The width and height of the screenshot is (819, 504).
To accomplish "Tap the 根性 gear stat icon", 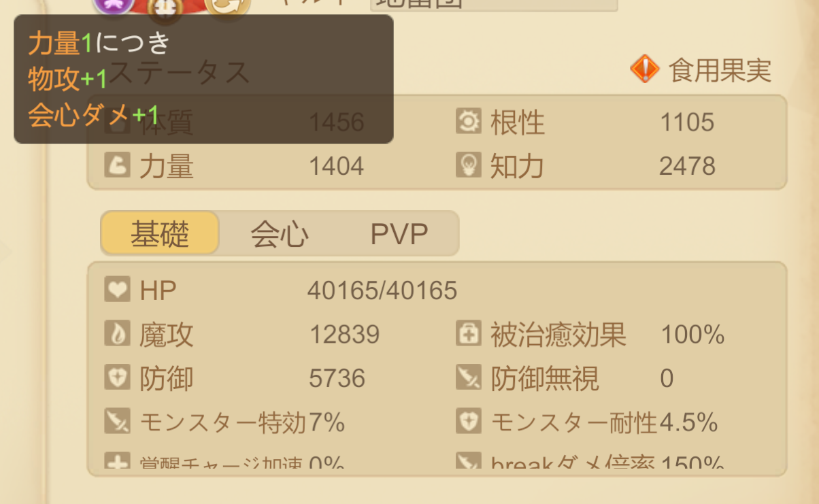I will tap(469, 122).
